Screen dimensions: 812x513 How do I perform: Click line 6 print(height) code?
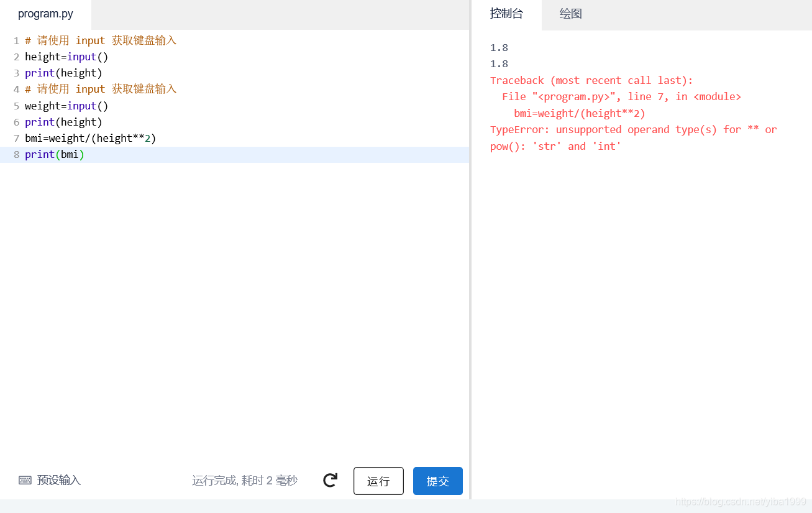click(x=63, y=122)
